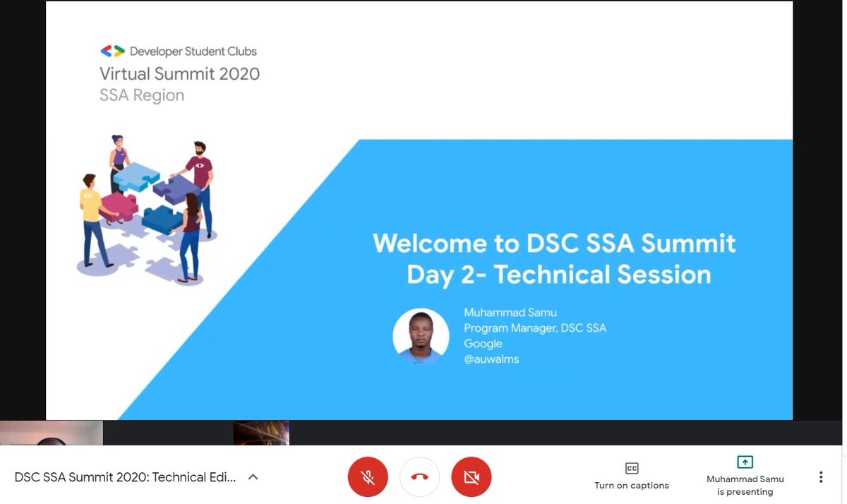Click 'Virtual Summit 2020' heading
Screen dimensions: 847x504
coord(179,73)
